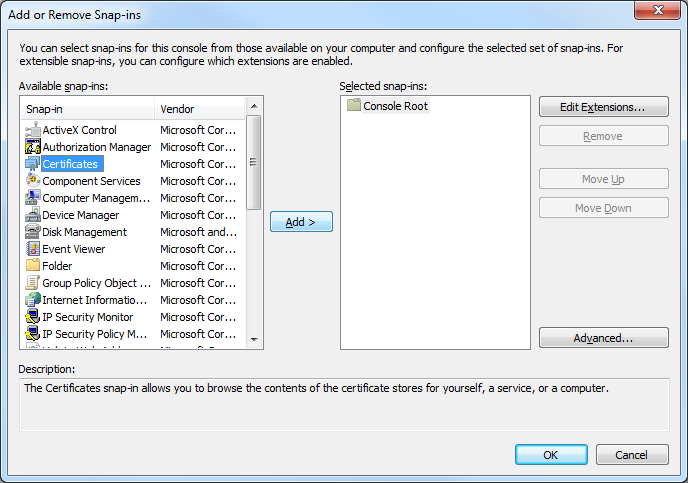Click the Advanced... button
The height and width of the screenshot is (483, 688).
pyautogui.click(x=603, y=338)
